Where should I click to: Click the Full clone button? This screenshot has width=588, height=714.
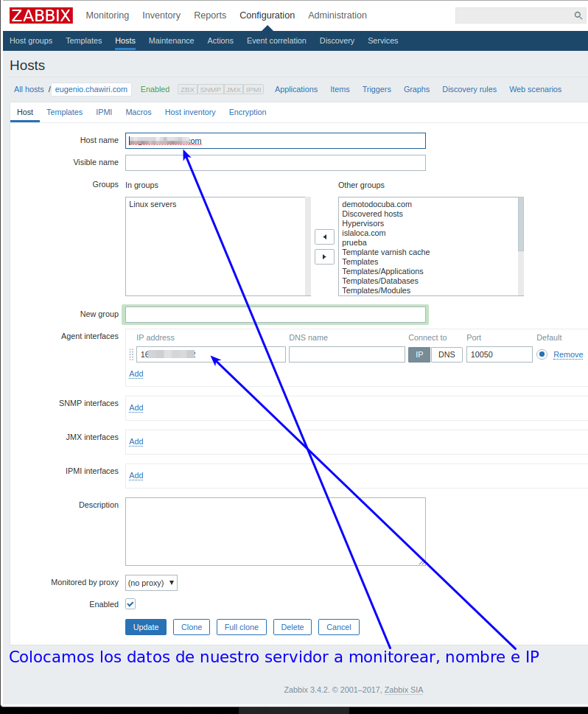point(242,627)
